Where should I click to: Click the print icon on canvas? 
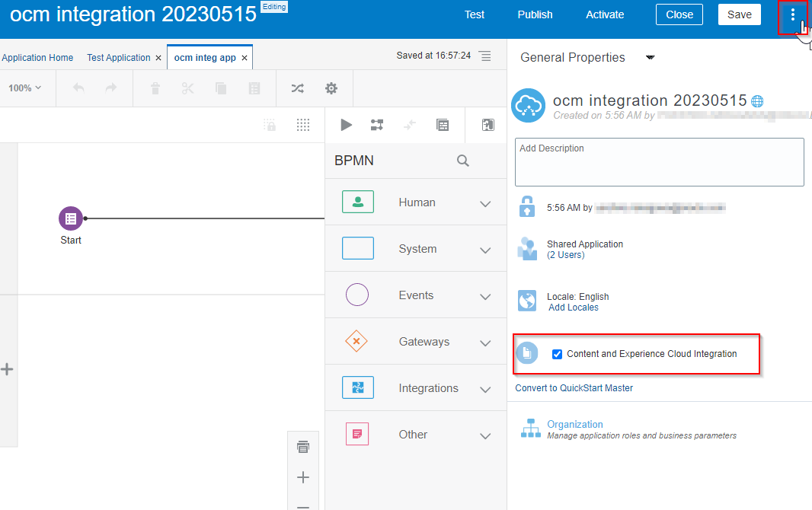pos(303,447)
